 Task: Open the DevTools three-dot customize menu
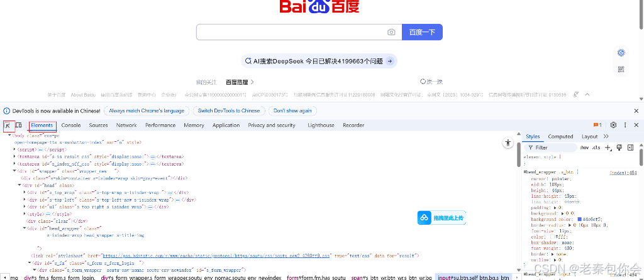pos(625,125)
